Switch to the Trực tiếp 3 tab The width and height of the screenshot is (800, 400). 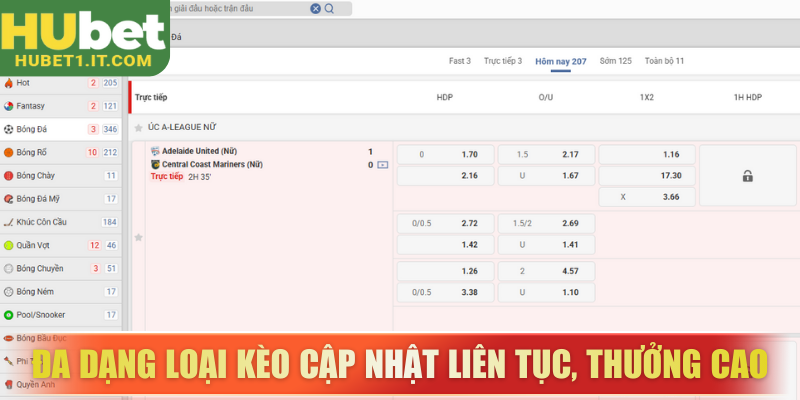[503, 61]
